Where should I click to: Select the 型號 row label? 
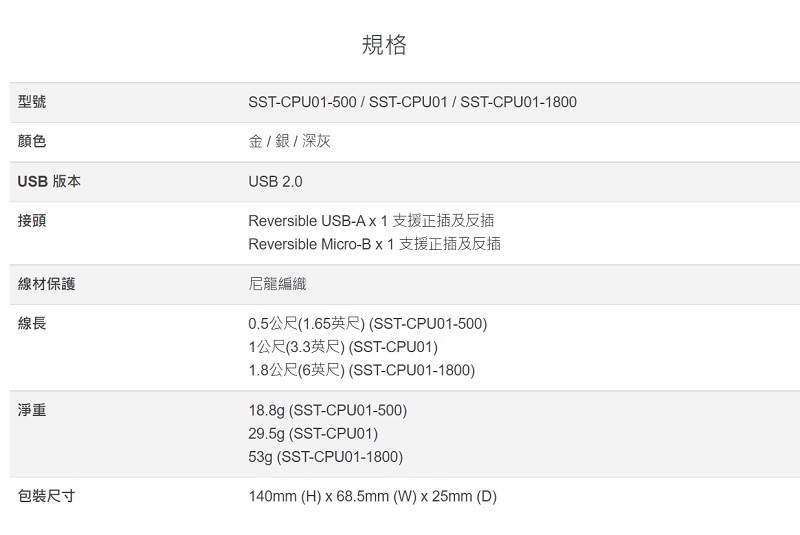[32, 102]
